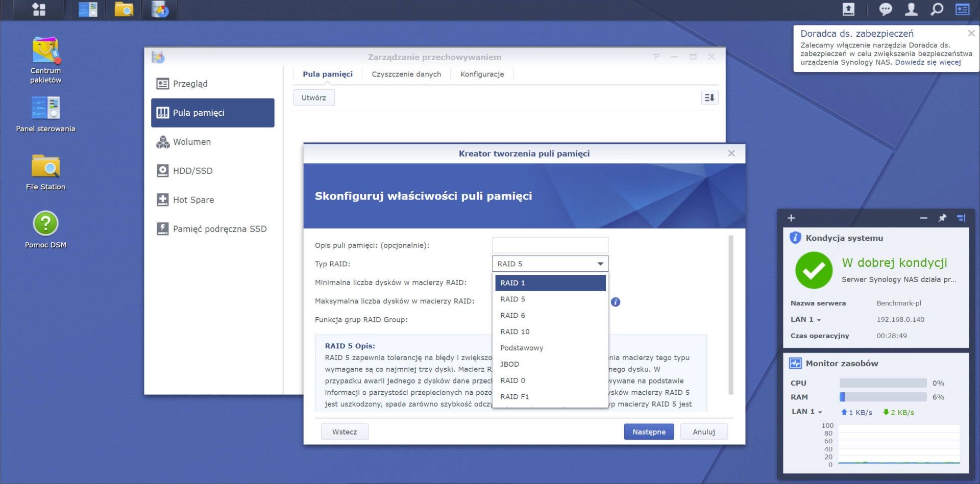
Task: Switch to the Konfiguracje tab
Action: point(482,74)
